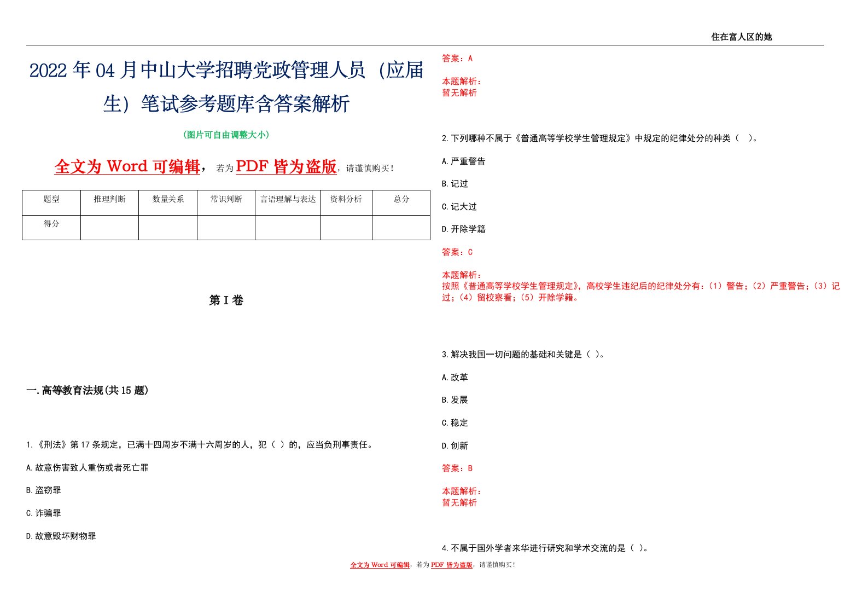Screen dimensions: 868x614
Task: Click the large red text PDF皆为盗版
Action: click(x=286, y=166)
